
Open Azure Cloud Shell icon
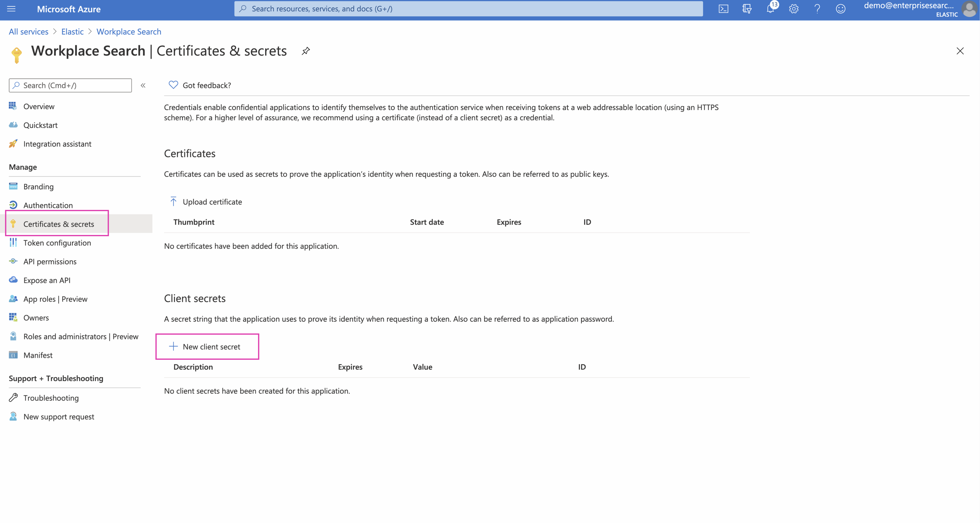click(723, 9)
